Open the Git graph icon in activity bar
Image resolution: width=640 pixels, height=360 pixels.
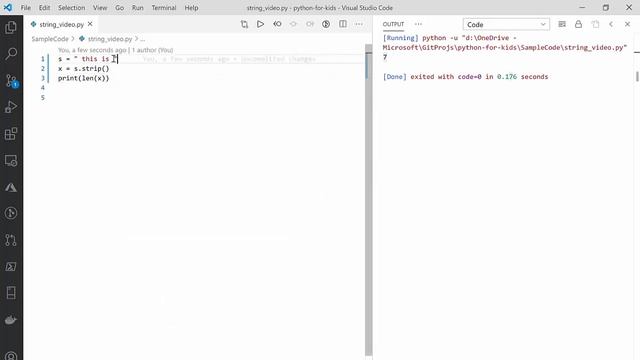click(11, 213)
